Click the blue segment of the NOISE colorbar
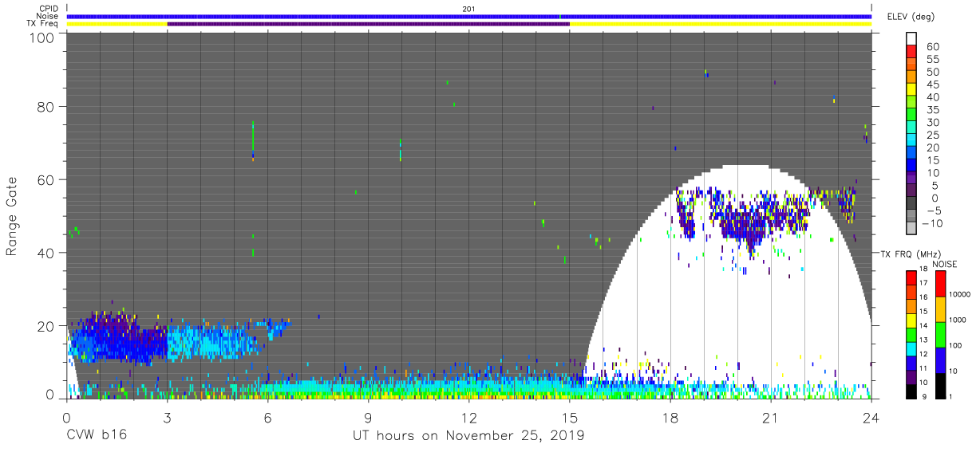Image resolution: width=980 pixels, height=452 pixels. pyautogui.click(x=941, y=359)
